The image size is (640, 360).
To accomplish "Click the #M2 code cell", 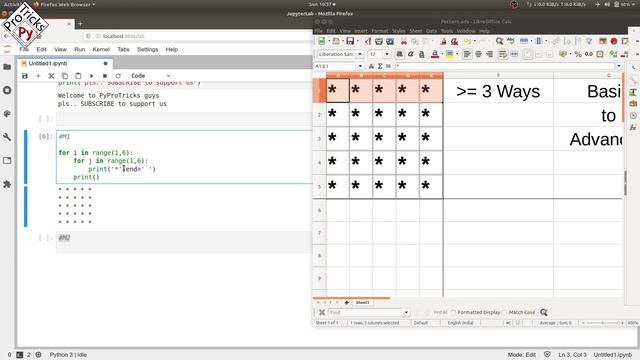I will click(184, 242).
